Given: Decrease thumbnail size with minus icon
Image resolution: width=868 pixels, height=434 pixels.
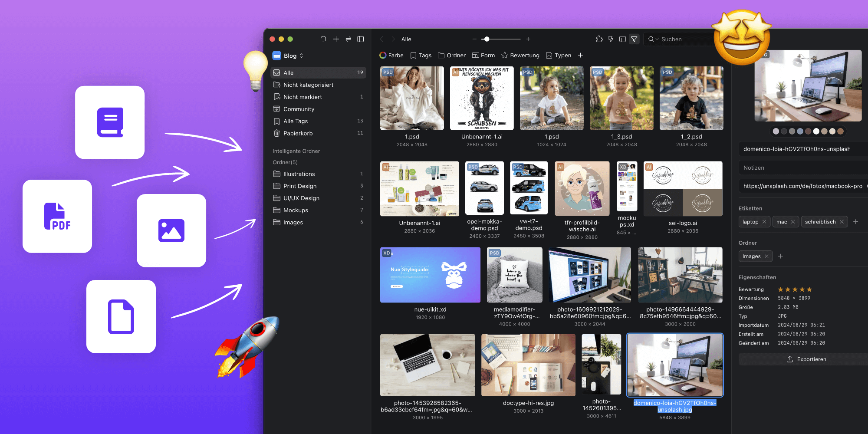Looking at the screenshot, I should coord(474,39).
